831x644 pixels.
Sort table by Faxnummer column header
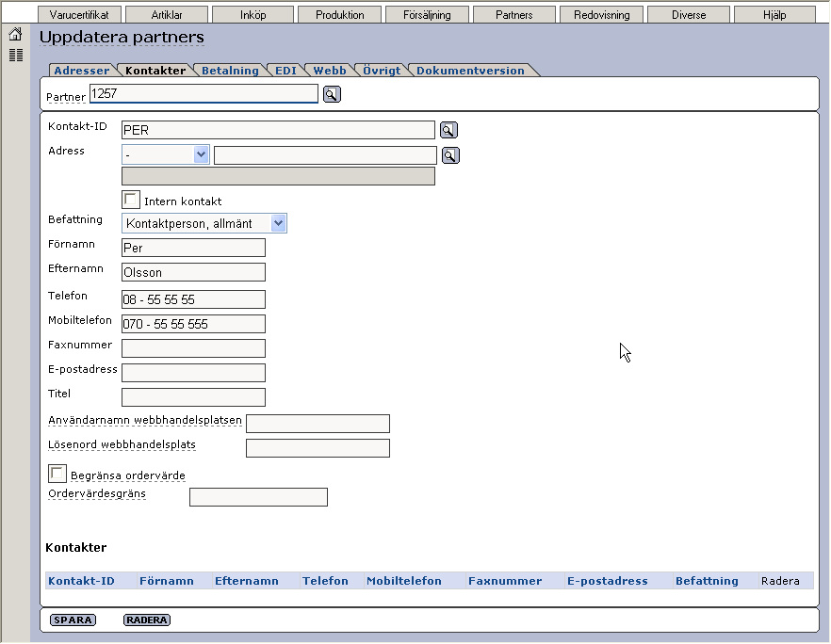click(505, 581)
